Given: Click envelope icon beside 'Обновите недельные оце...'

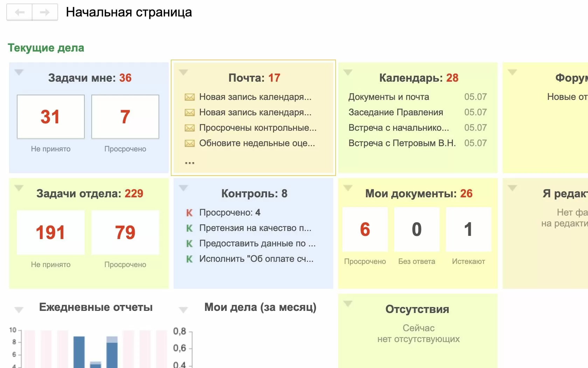Looking at the screenshot, I should point(190,143).
